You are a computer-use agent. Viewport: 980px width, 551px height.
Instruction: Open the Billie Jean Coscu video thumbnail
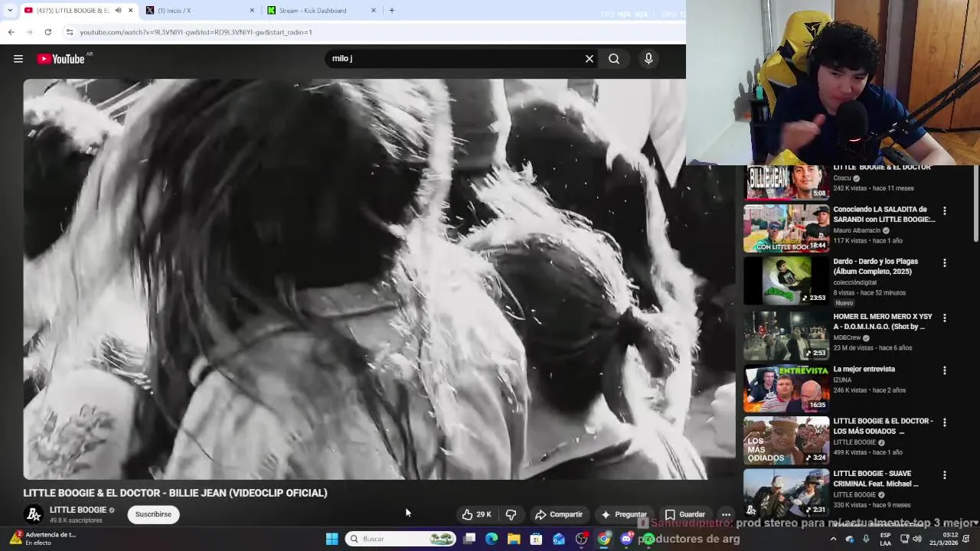click(x=786, y=182)
